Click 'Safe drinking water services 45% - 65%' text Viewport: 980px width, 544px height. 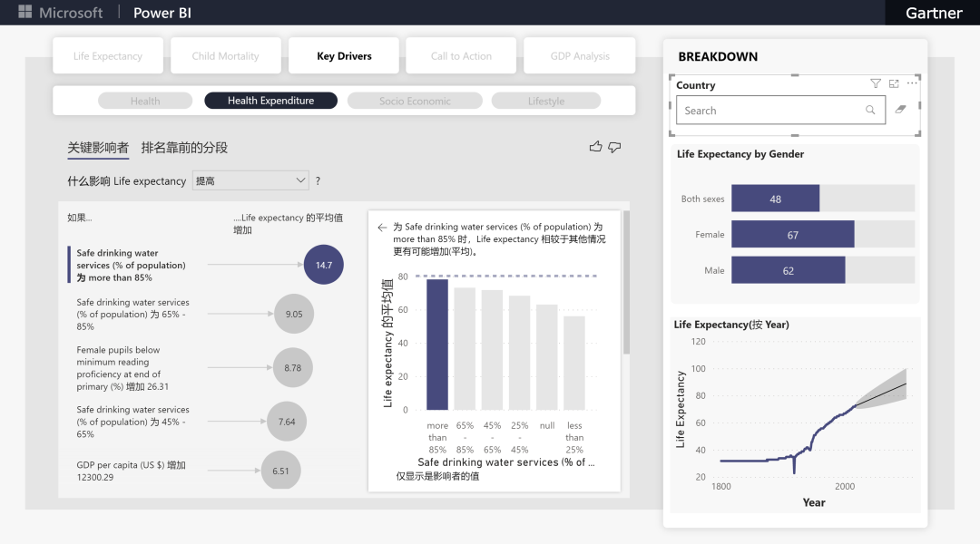pyautogui.click(x=132, y=422)
